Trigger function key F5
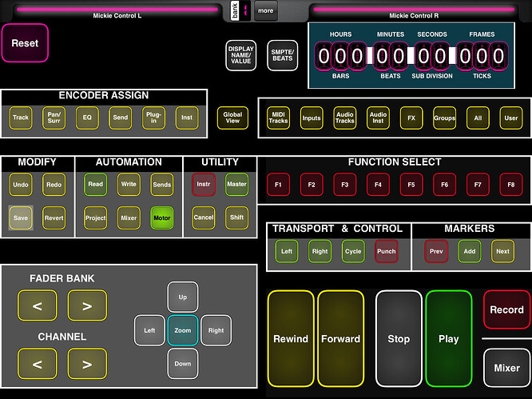 [411, 185]
